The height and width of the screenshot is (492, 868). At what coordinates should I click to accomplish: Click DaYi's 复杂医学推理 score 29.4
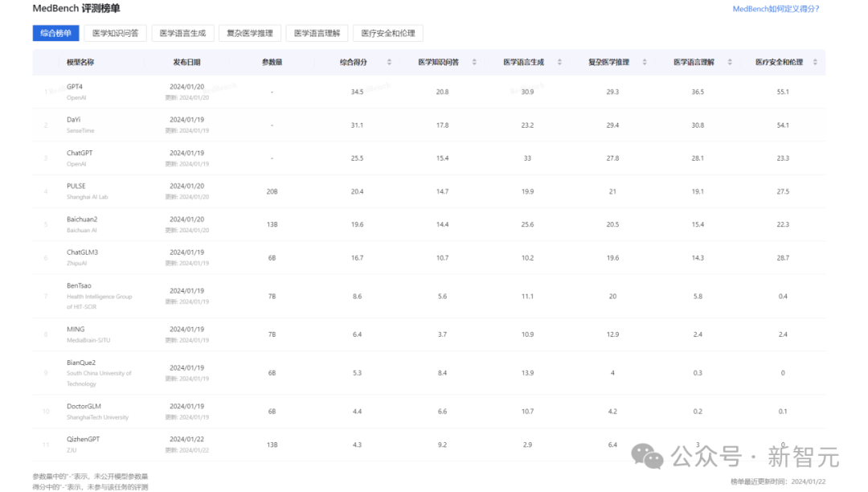click(x=612, y=125)
